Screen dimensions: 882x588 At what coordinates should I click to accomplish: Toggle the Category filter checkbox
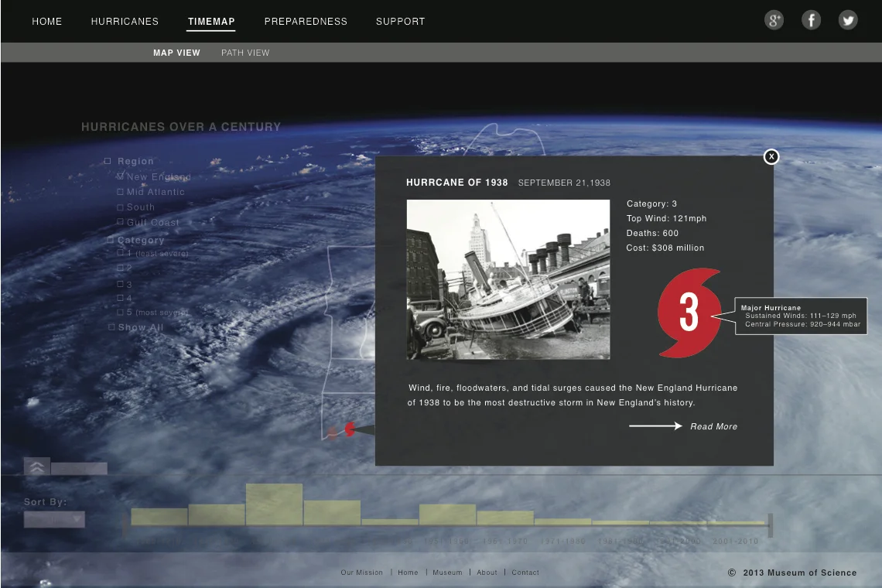110,240
